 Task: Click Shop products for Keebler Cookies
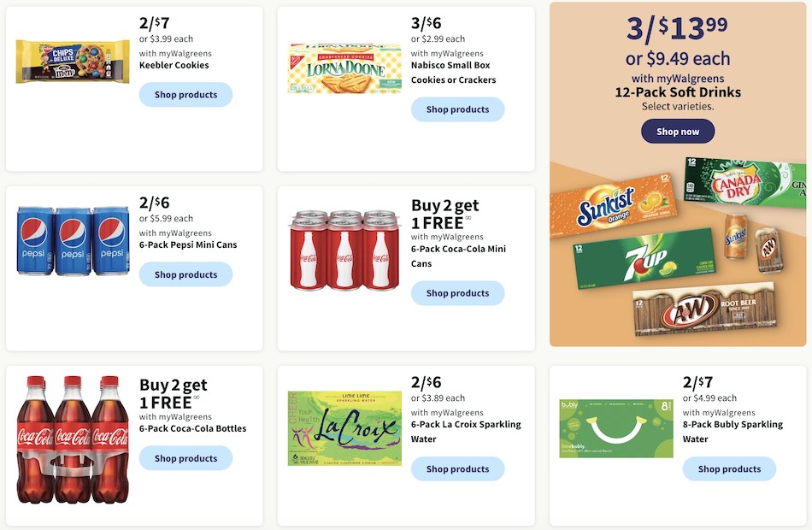coord(185,95)
